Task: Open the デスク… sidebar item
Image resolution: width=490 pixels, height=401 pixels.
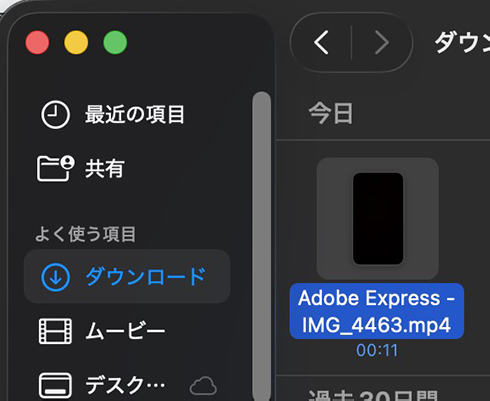Action: 125,386
